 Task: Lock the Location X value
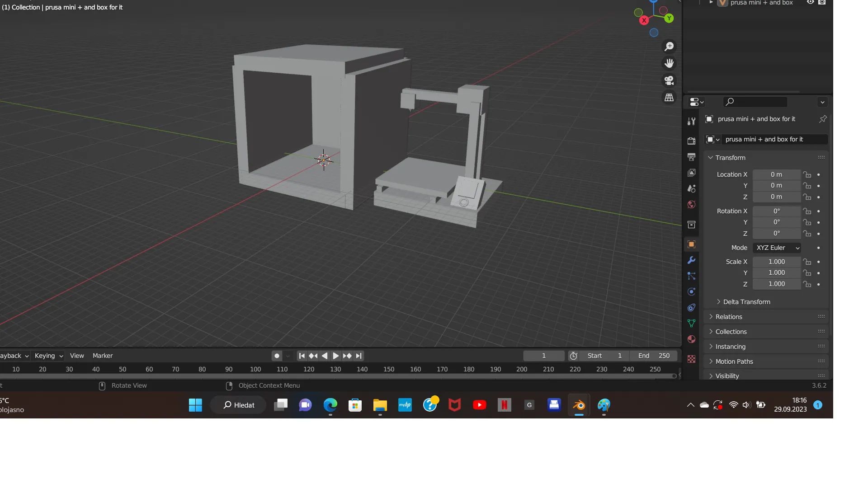pyautogui.click(x=807, y=174)
